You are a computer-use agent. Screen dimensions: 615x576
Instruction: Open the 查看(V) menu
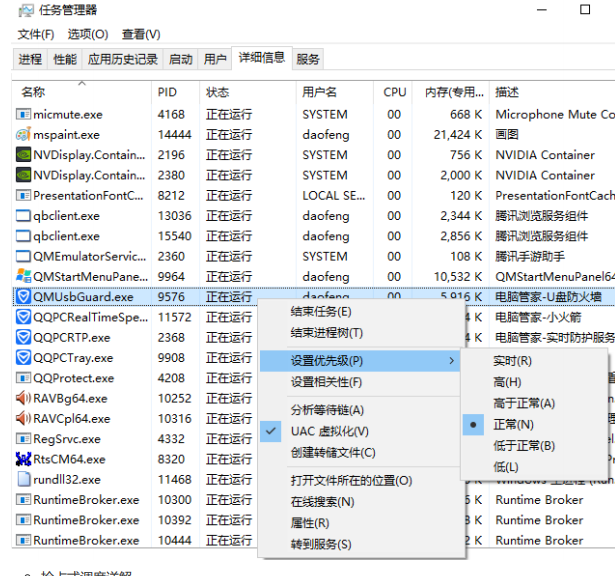[141, 35]
